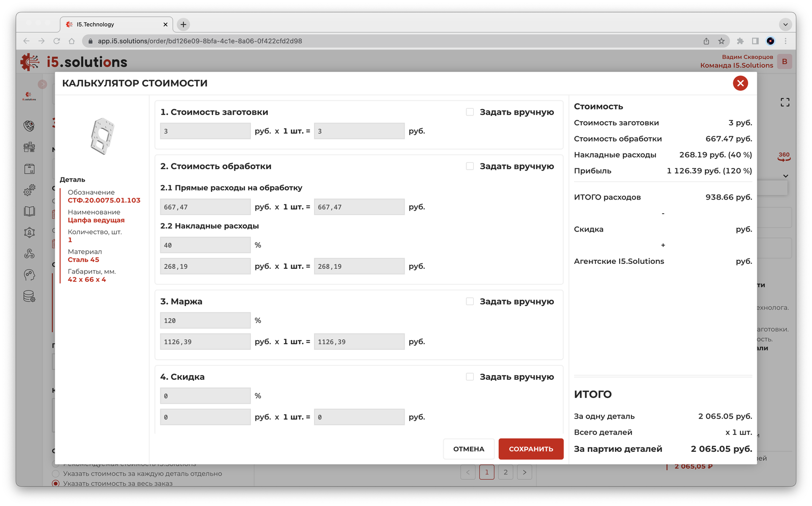This screenshot has height=506, width=812.
Task: Click the i5.solutions logo in header
Action: point(74,62)
